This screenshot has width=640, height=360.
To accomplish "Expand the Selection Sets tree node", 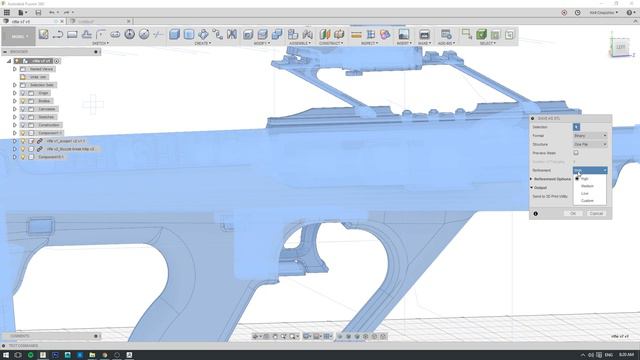I will click(15, 85).
